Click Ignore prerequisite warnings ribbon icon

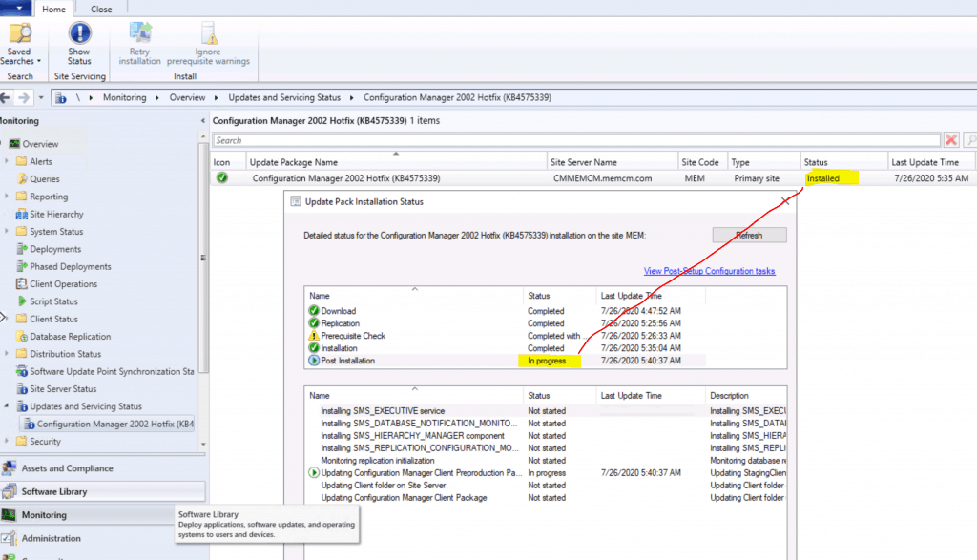coord(208,33)
